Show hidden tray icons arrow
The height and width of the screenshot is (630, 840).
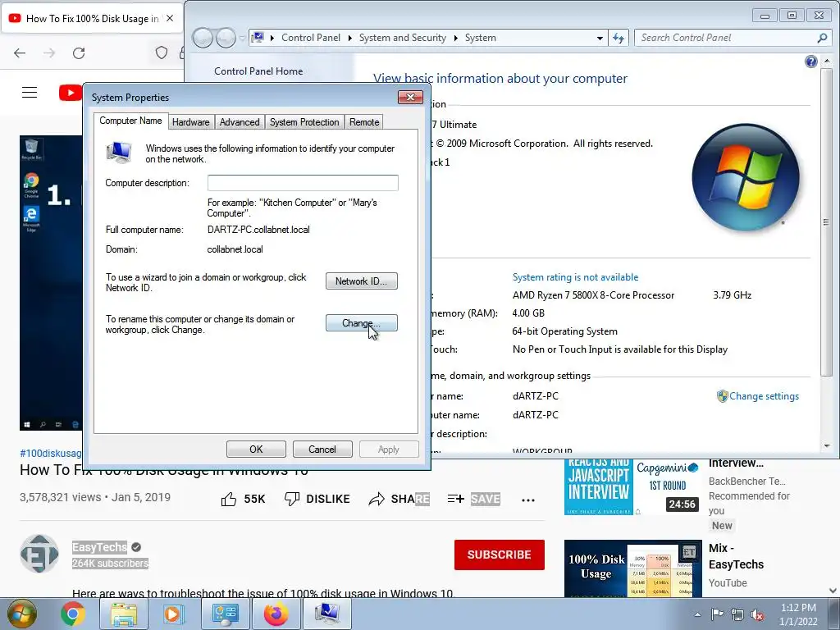click(x=697, y=614)
